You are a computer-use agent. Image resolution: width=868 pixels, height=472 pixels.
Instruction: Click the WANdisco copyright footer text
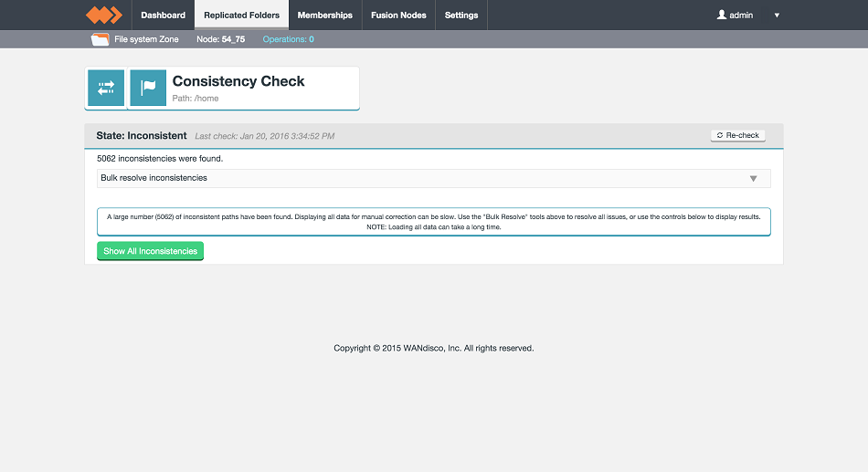tap(433, 348)
